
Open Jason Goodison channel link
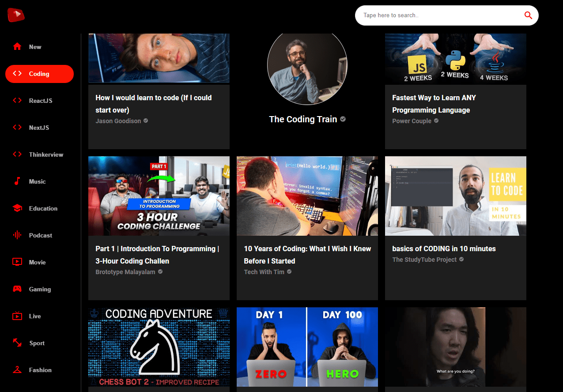[x=118, y=121]
